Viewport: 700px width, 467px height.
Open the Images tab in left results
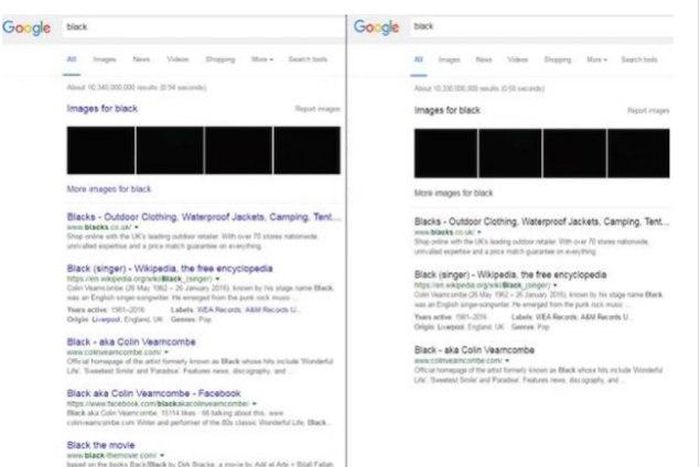click(104, 59)
